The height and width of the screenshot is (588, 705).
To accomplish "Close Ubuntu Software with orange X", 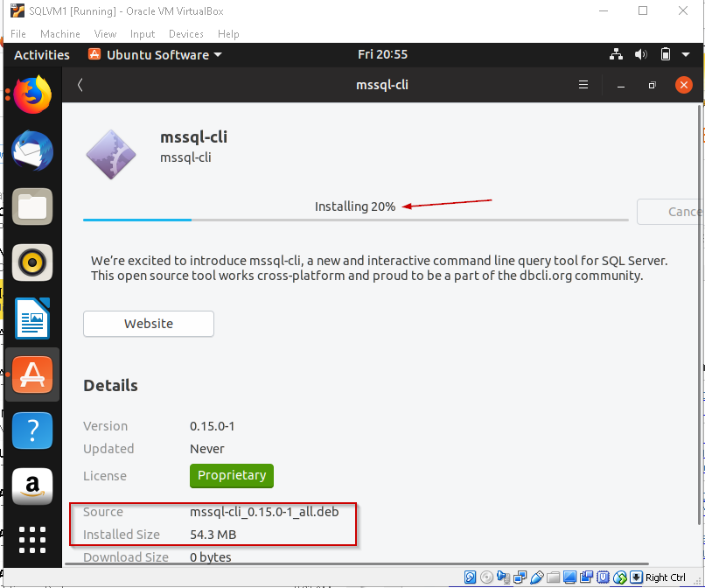I will pyautogui.click(x=684, y=85).
